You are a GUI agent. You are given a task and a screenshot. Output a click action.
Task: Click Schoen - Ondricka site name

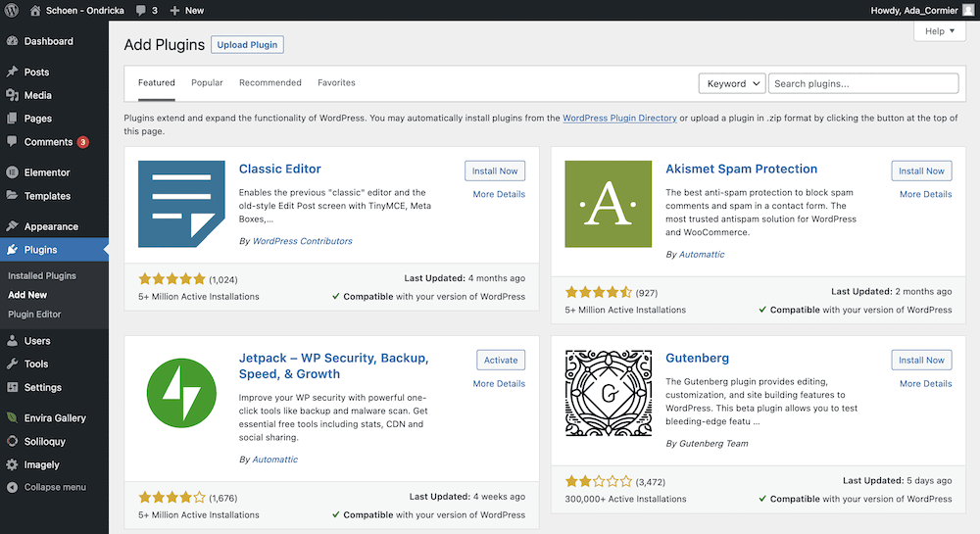[85, 11]
